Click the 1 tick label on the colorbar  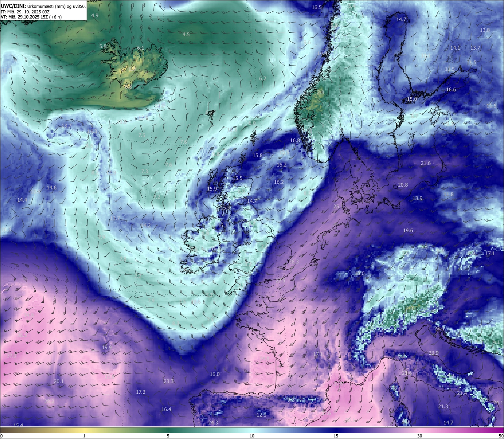click(x=84, y=436)
